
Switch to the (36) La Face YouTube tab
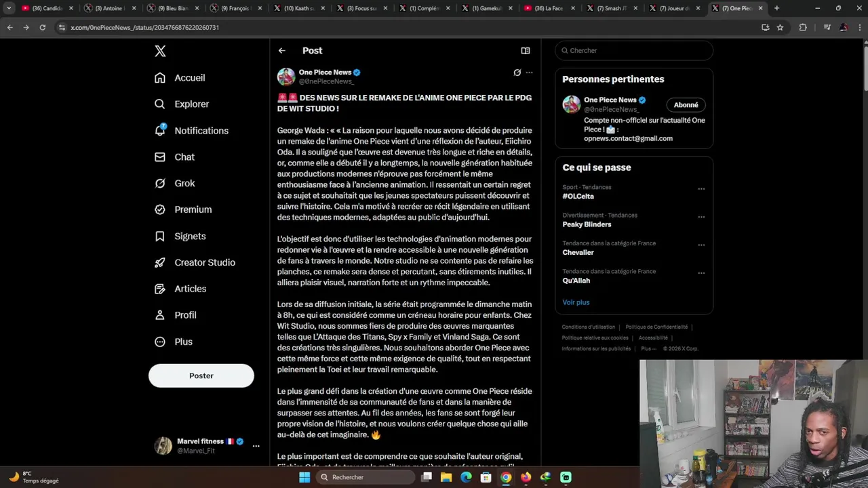coord(549,8)
